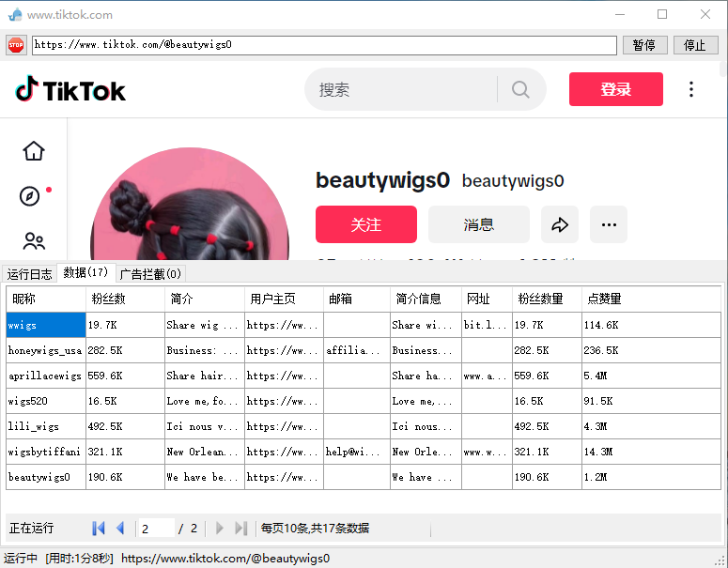728x568 pixels.
Task: Select the lili_wigs nickname cell
Action: click(46, 426)
